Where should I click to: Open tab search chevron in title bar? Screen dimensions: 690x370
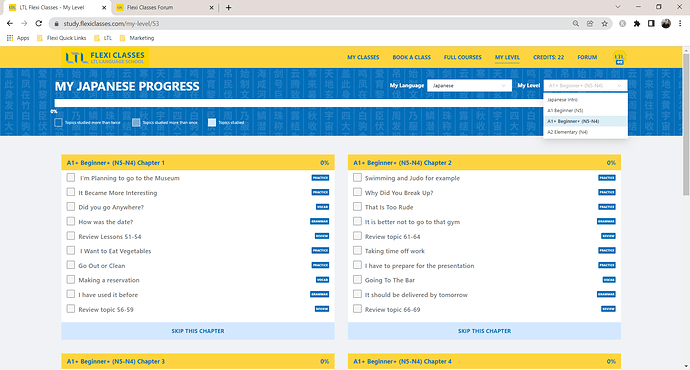(x=618, y=7)
